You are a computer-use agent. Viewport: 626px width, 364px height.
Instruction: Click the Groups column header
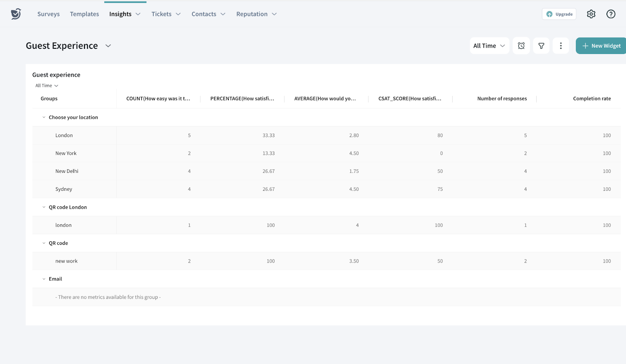click(49, 99)
